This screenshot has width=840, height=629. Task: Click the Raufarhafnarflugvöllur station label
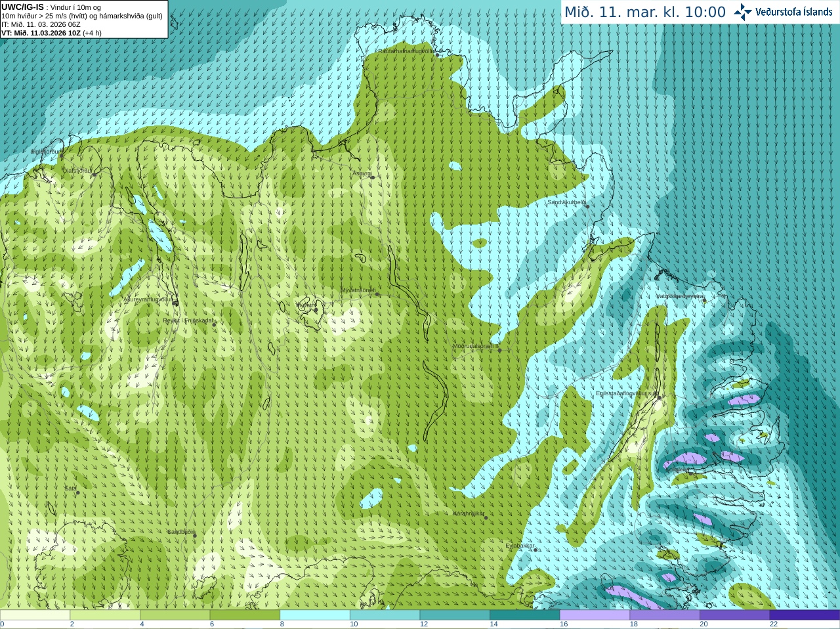click(406, 51)
